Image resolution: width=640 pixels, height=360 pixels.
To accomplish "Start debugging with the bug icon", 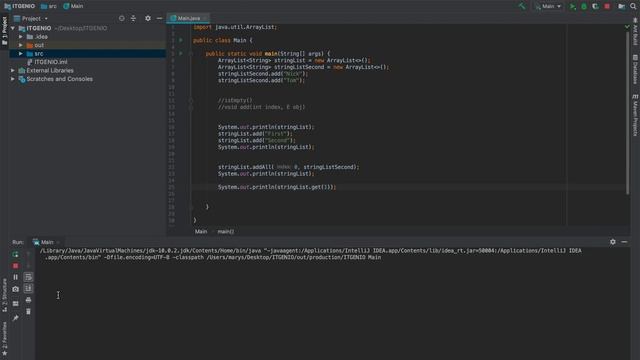I will tap(584, 6).
